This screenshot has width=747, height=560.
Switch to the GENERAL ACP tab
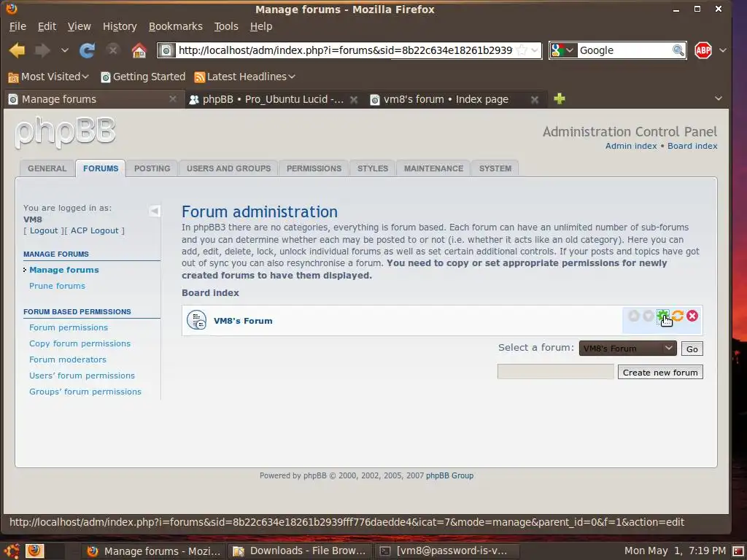click(x=47, y=168)
